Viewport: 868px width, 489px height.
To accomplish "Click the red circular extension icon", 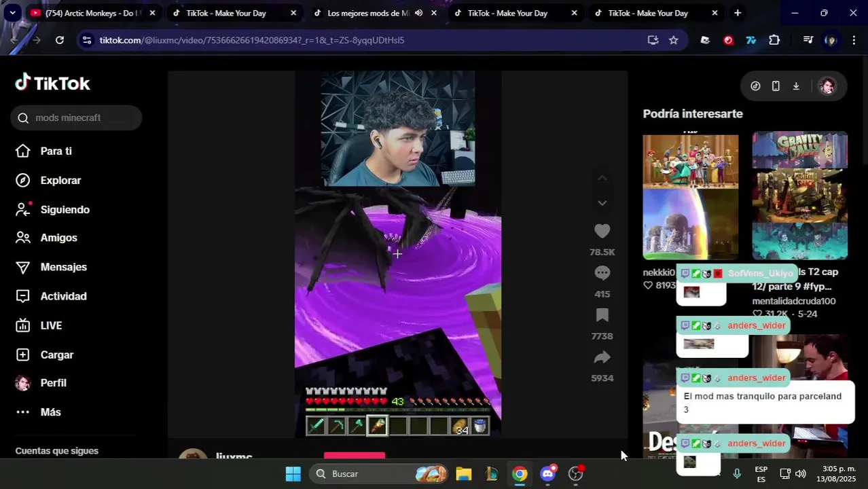I will [x=728, y=40].
